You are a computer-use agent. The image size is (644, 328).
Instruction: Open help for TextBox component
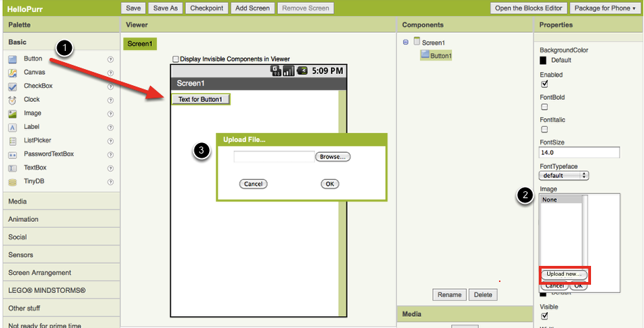[110, 168]
